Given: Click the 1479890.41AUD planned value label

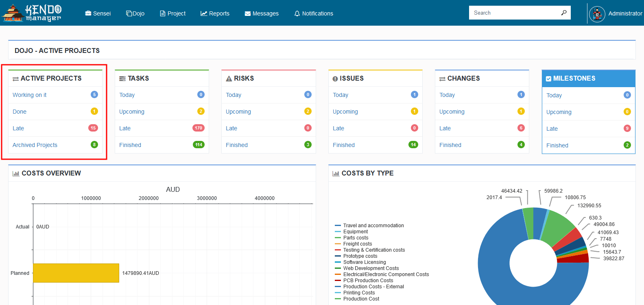Looking at the screenshot, I should [141, 273].
